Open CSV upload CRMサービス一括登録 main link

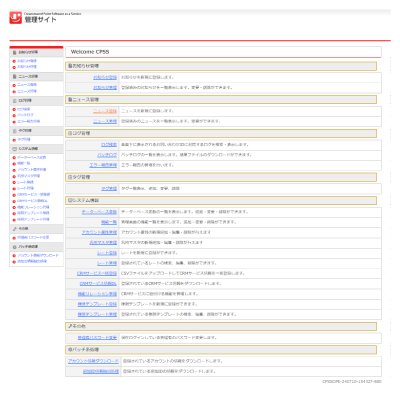[x=97, y=273]
